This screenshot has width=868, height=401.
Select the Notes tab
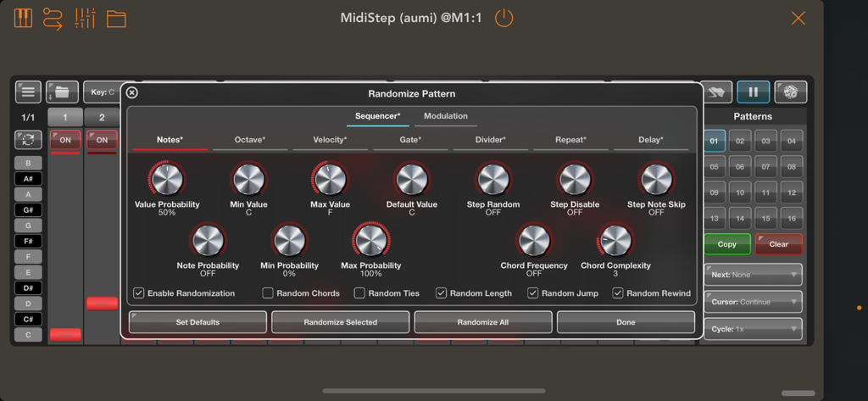tap(170, 140)
